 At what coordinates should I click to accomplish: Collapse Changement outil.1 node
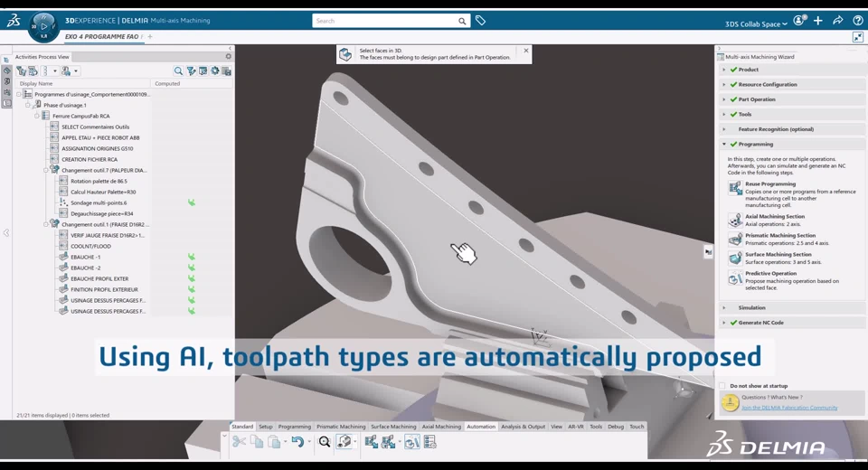[46, 225]
